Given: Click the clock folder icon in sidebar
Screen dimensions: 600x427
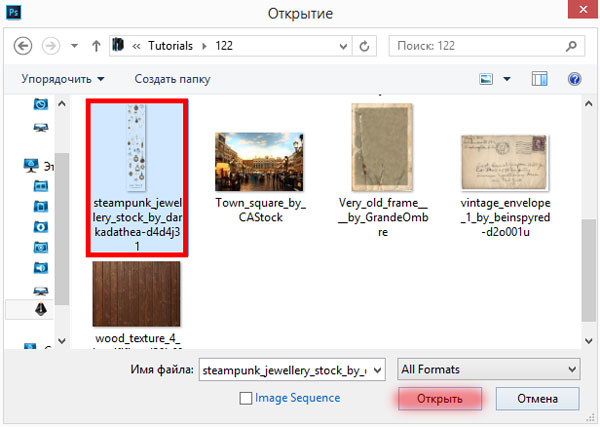Looking at the screenshot, I should click(x=41, y=104).
